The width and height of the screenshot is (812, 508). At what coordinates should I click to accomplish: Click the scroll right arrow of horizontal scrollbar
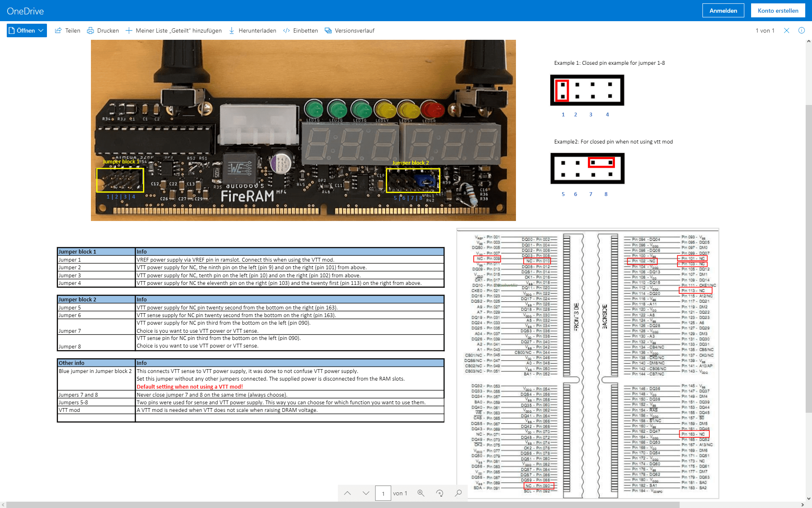pyautogui.click(x=803, y=505)
